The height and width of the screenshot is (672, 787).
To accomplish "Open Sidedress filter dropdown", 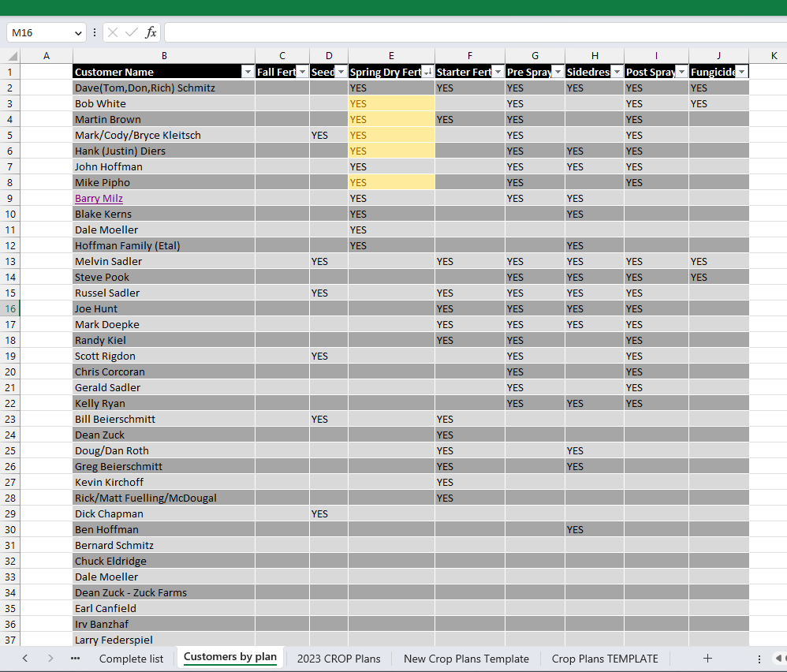I will point(617,72).
